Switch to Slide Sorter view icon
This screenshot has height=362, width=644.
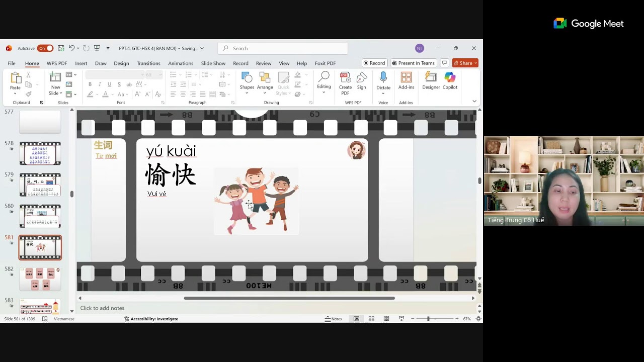pos(371,319)
